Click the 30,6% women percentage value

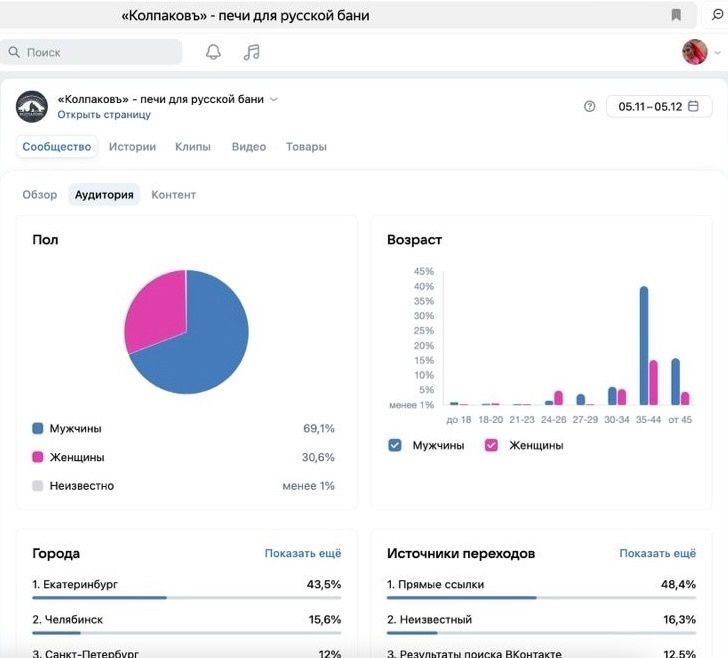click(318, 457)
